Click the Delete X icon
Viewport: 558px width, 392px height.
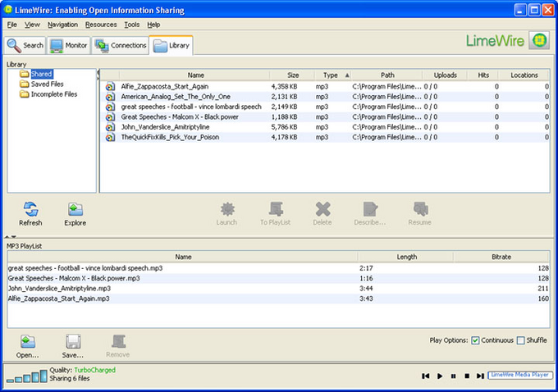pyautogui.click(x=322, y=209)
